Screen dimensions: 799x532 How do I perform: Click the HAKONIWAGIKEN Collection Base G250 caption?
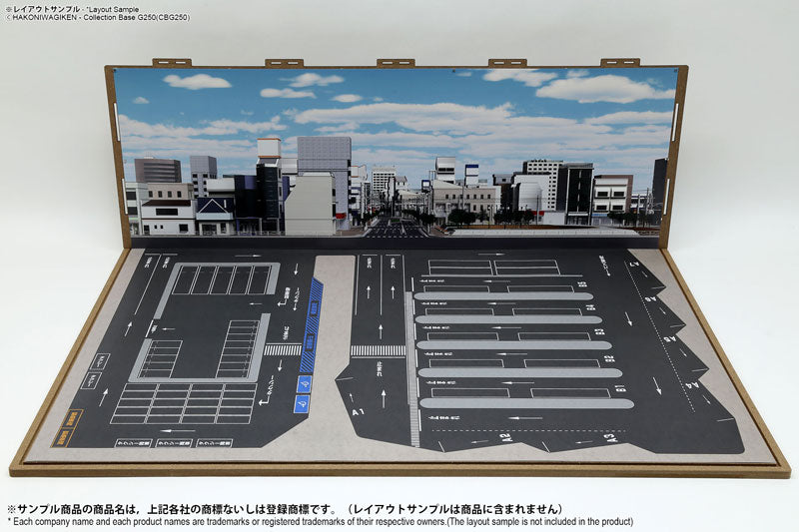96,17
